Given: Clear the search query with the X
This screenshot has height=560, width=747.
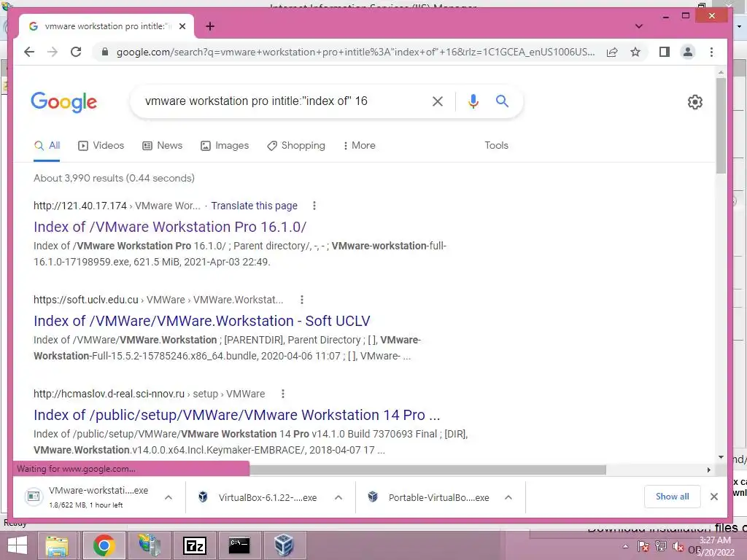Looking at the screenshot, I should (438, 101).
